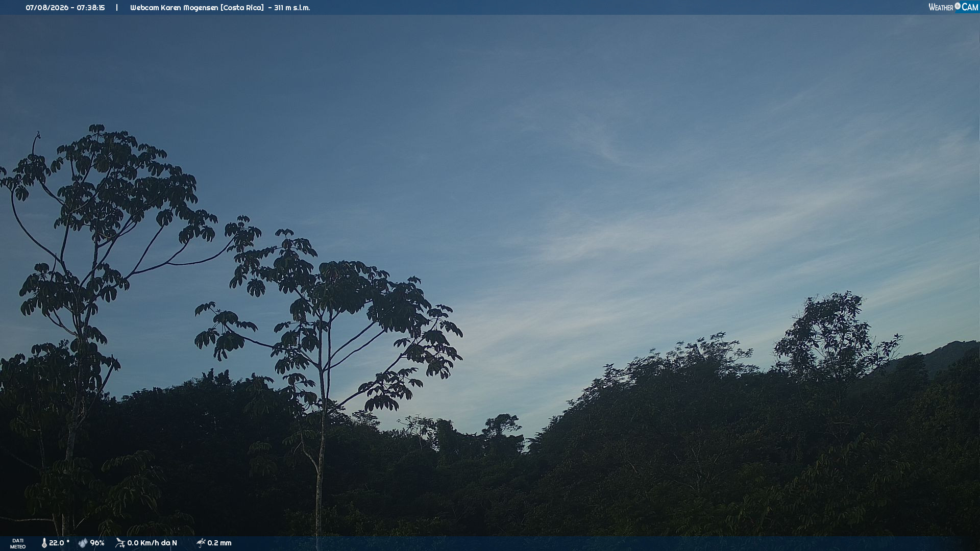Click the 96% humidity value

point(97,543)
